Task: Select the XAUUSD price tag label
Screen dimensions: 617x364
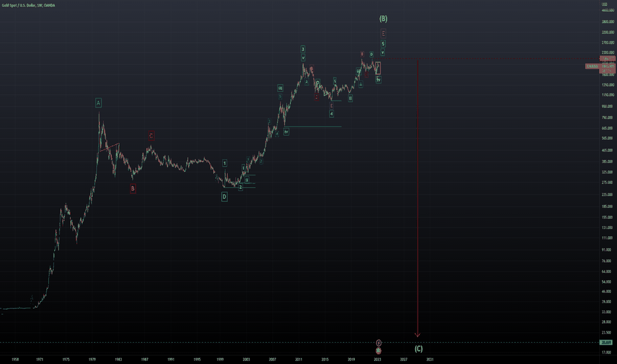Action: point(592,66)
